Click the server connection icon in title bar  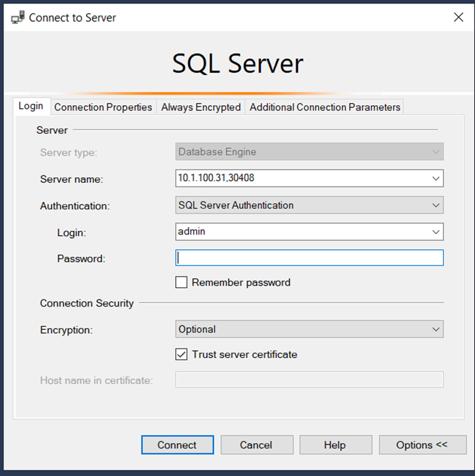pos(18,17)
